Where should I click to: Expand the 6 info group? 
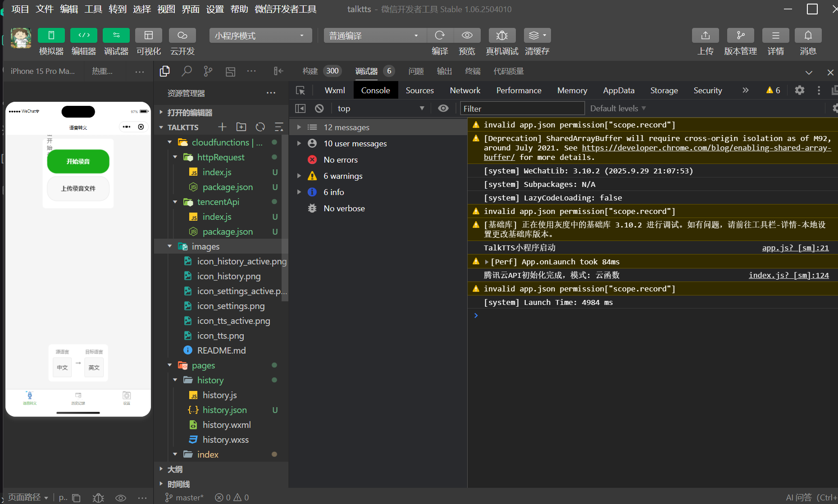click(299, 192)
